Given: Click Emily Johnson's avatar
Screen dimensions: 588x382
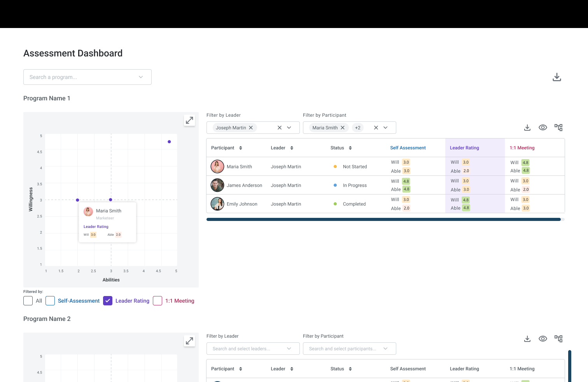Looking at the screenshot, I should pyautogui.click(x=217, y=204).
